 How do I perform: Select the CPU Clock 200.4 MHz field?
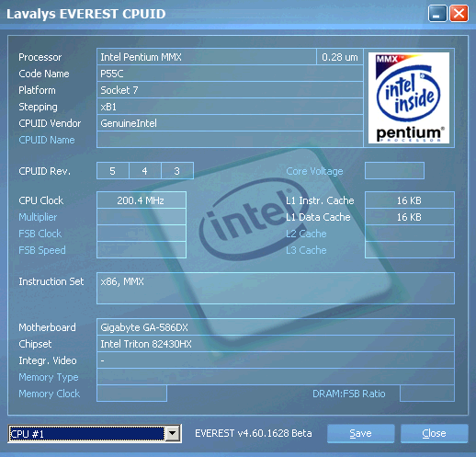pos(142,200)
